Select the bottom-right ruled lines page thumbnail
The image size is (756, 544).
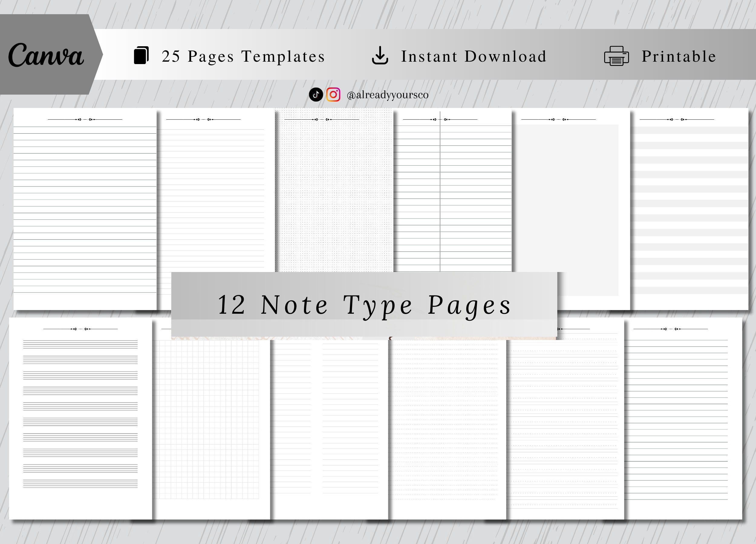point(683,418)
